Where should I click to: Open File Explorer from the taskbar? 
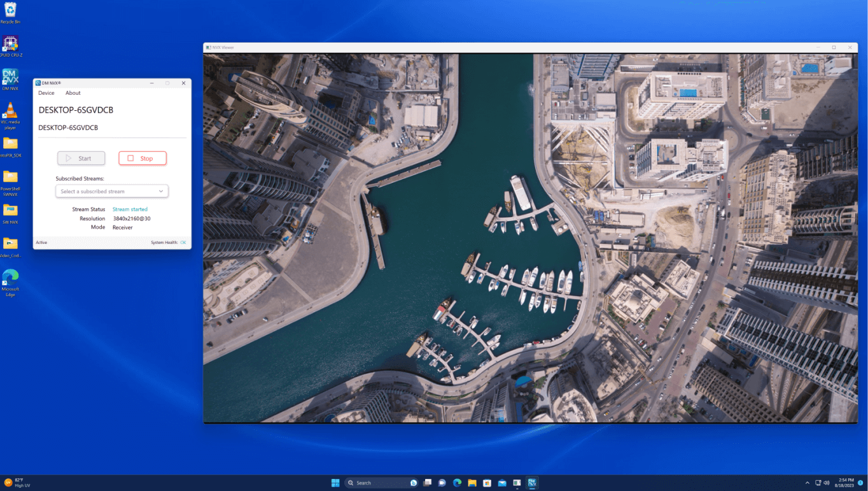472,482
